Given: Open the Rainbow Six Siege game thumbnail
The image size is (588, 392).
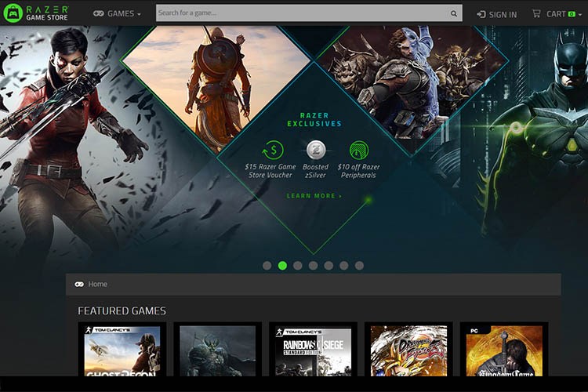Looking at the screenshot, I should (313, 350).
